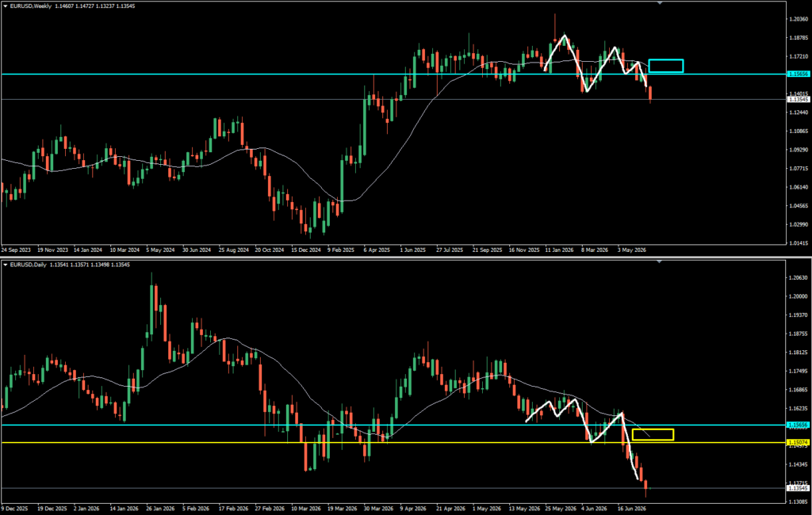Image resolution: width=812 pixels, height=515 pixels.
Task: Click the 21 Apr 2026 date on Daily axis
Action: [x=450, y=509]
